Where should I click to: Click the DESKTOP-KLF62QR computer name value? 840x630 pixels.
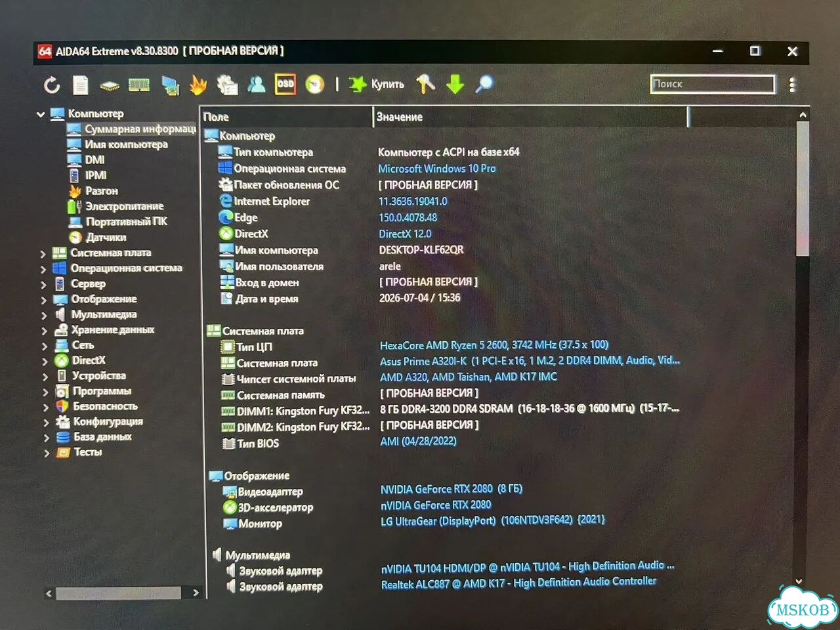(x=421, y=250)
